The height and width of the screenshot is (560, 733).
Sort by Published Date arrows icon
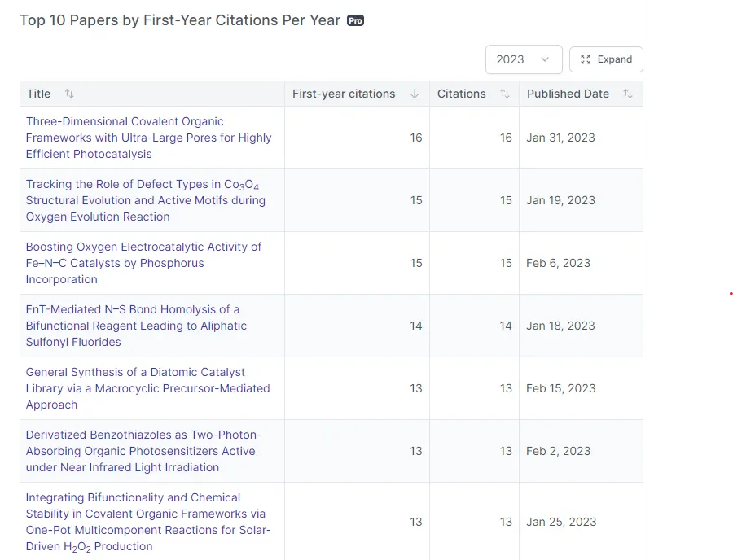628,94
